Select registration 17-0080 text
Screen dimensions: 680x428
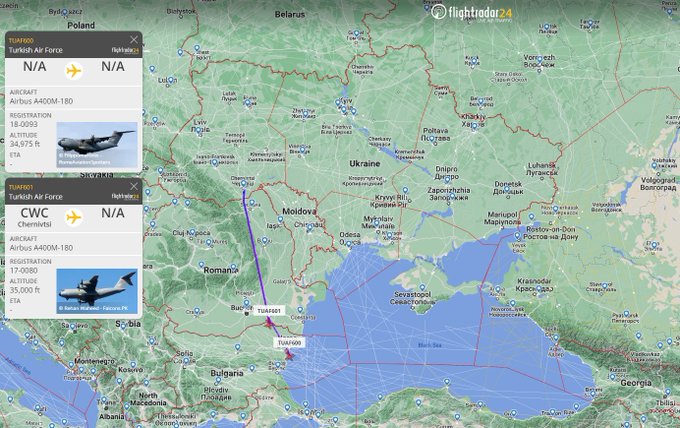click(x=24, y=271)
